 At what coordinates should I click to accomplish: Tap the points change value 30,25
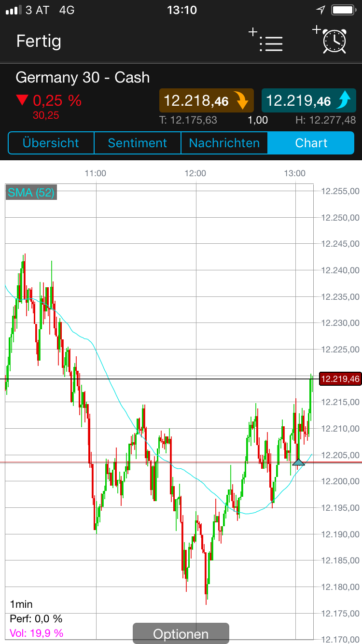click(46, 115)
